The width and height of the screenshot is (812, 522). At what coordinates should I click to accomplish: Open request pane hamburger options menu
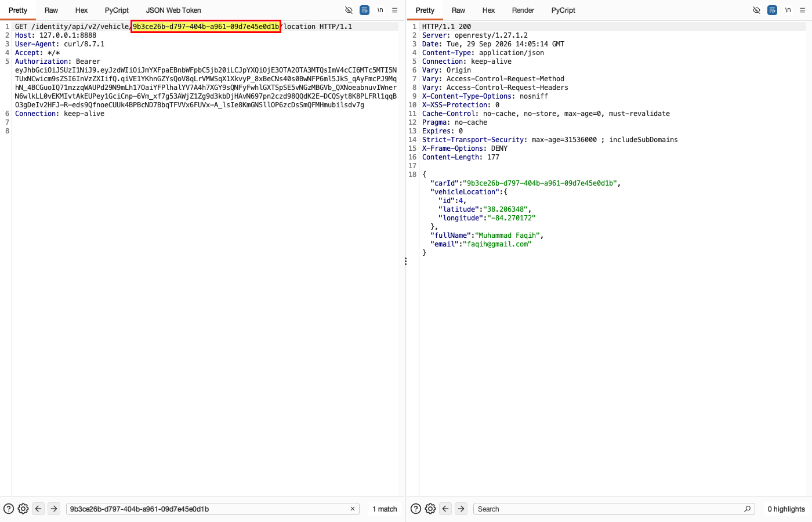395,10
